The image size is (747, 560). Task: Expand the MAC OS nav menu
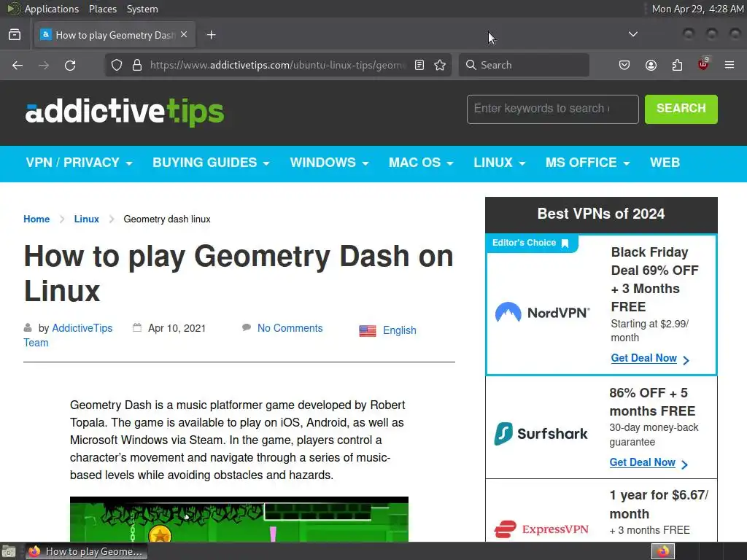[421, 163]
